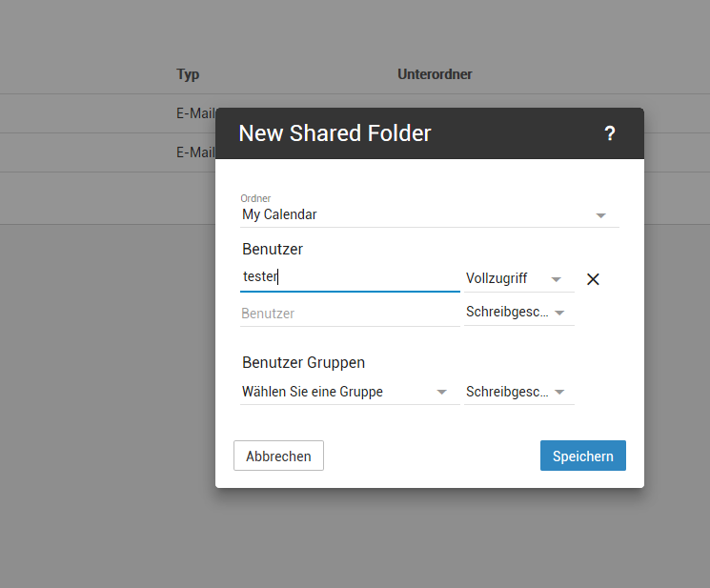Remove the tester user with X icon

coord(593,279)
